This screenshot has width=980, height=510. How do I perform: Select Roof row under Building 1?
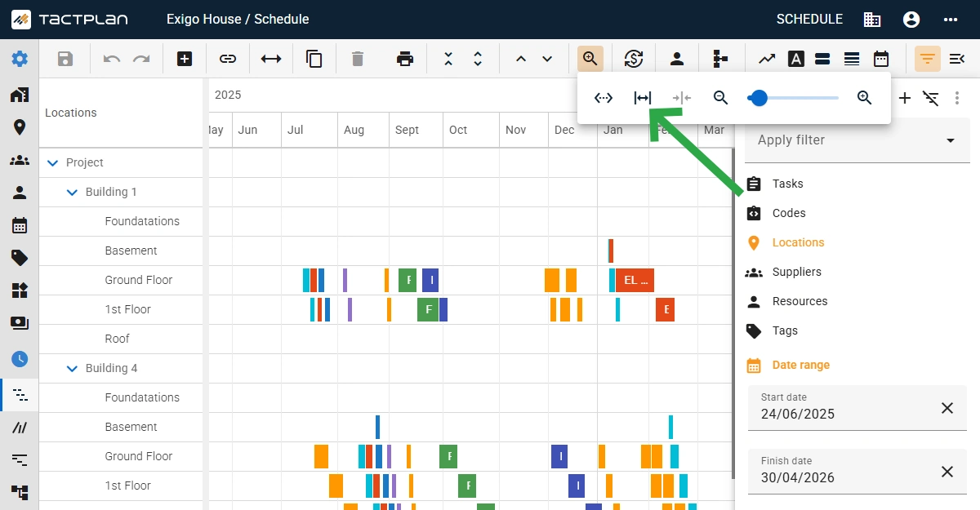[x=121, y=339]
